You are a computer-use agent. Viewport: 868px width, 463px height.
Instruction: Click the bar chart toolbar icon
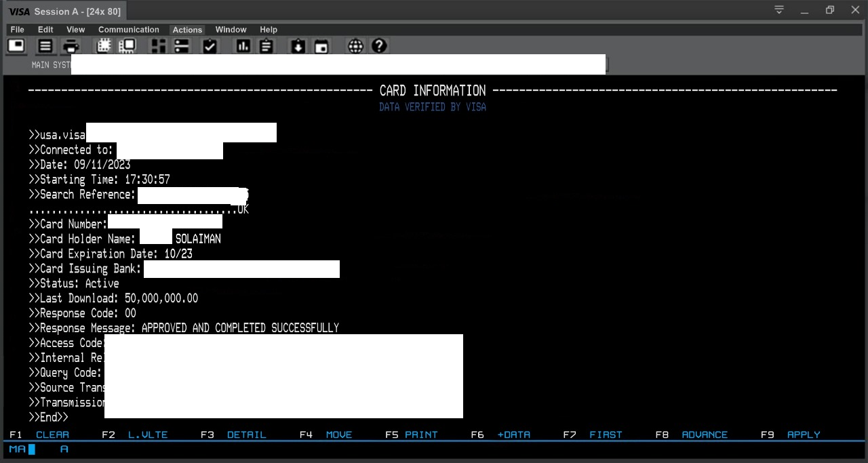pyautogui.click(x=243, y=46)
